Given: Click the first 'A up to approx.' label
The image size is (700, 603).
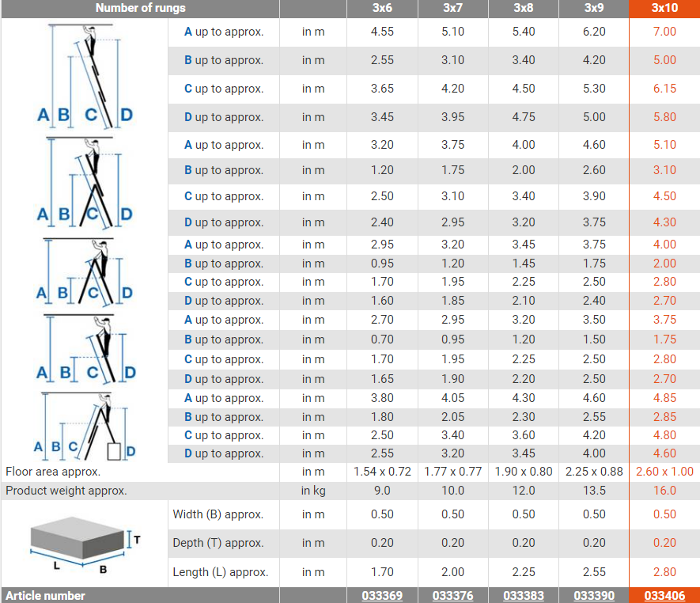Looking at the screenshot, I should pos(224,32).
